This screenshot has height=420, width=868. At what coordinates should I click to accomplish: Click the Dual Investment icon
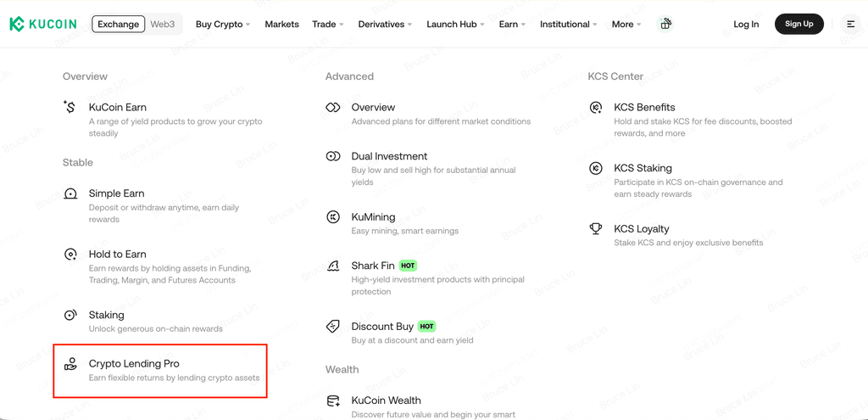pos(332,156)
